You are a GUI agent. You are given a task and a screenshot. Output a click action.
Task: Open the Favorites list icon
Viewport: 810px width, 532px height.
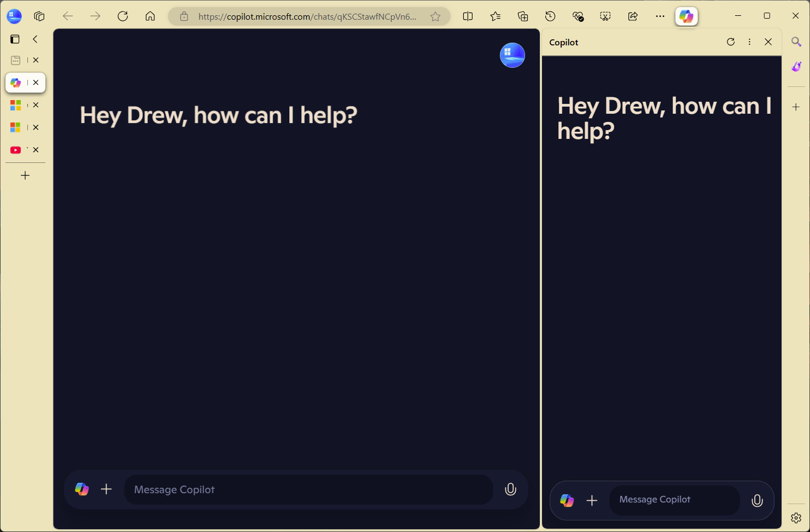point(496,16)
